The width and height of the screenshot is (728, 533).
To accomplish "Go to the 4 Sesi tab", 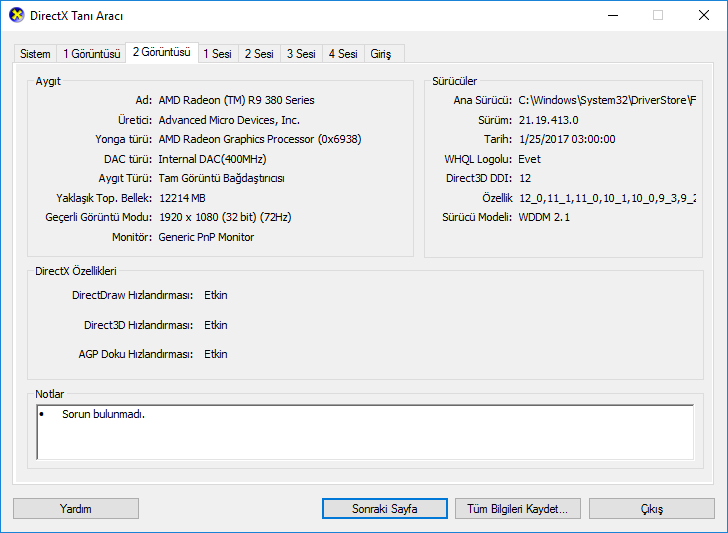I will click(x=343, y=54).
